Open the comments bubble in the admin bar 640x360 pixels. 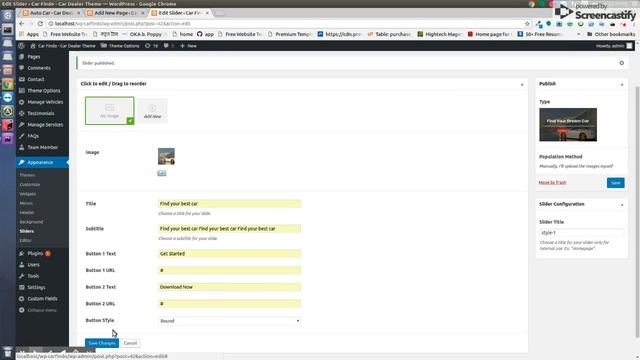[x=169, y=46]
